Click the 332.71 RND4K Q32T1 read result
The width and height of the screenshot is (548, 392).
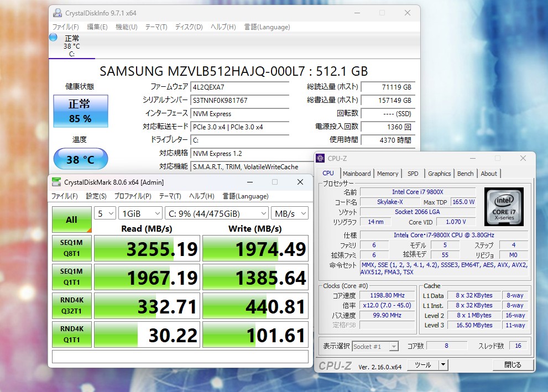click(x=147, y=306)
